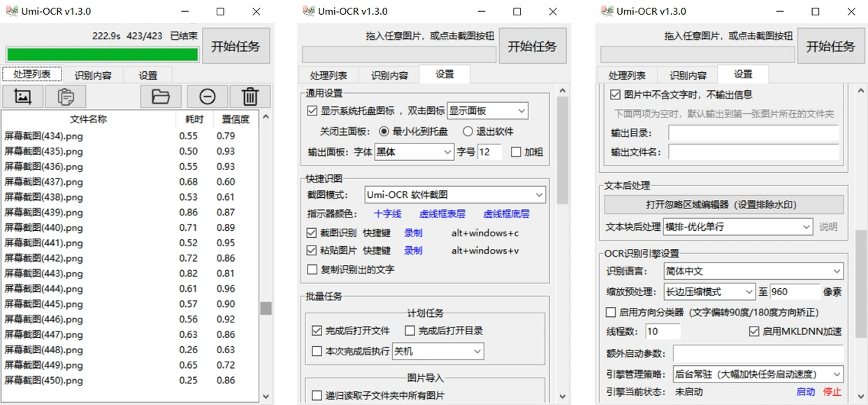Click the paste-from-clipboard icon
The height and width of the screenshot is (405, 868).
point(66,97)
